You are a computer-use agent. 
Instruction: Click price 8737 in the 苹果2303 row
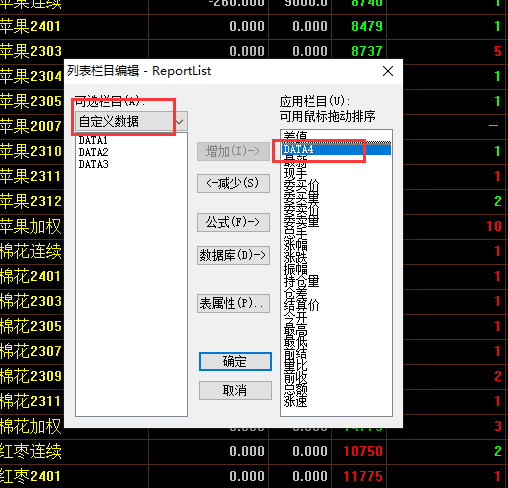(x=367, y=51)
